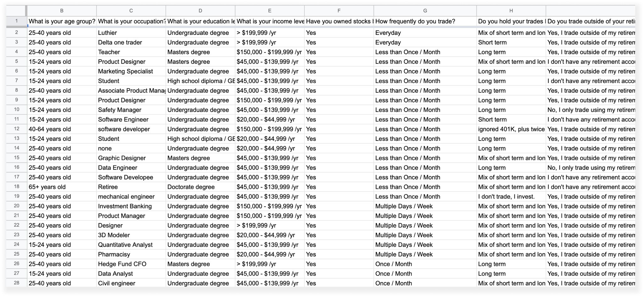This screenshot has height=297, width=644.
Task: Select row 18 header number
Action: (17, 187)
